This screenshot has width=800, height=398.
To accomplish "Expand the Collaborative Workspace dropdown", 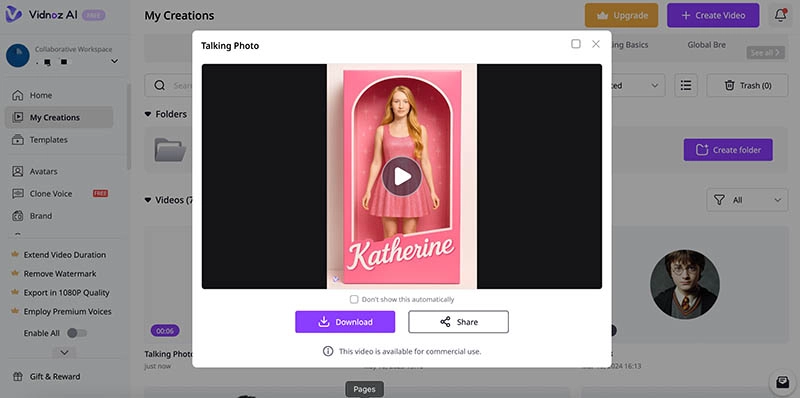I will pos(114,61).
